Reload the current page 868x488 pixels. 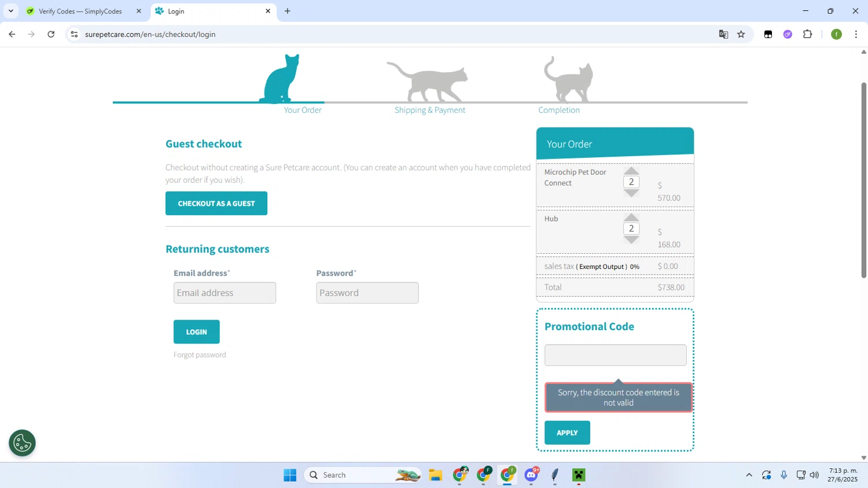pos(51,34)
